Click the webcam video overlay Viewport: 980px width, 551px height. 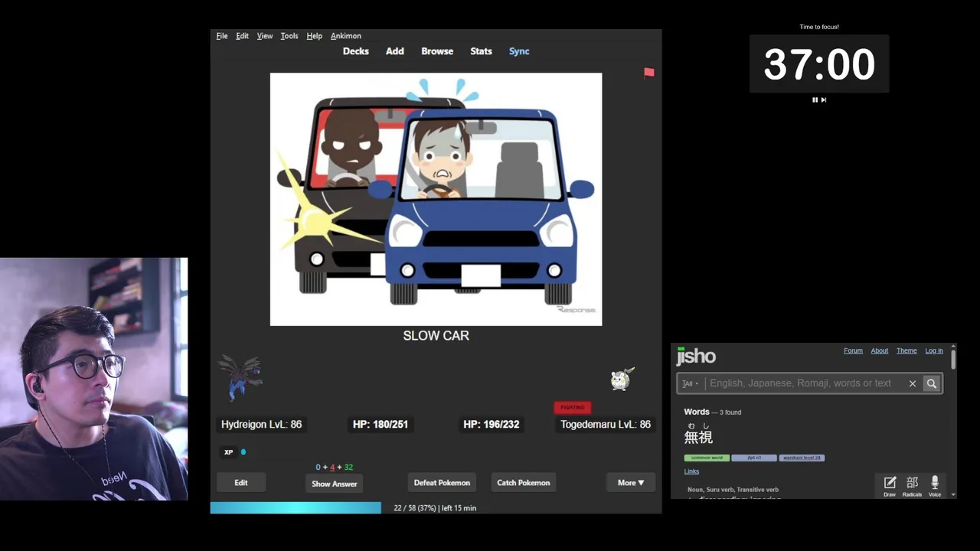click(93, 379)
